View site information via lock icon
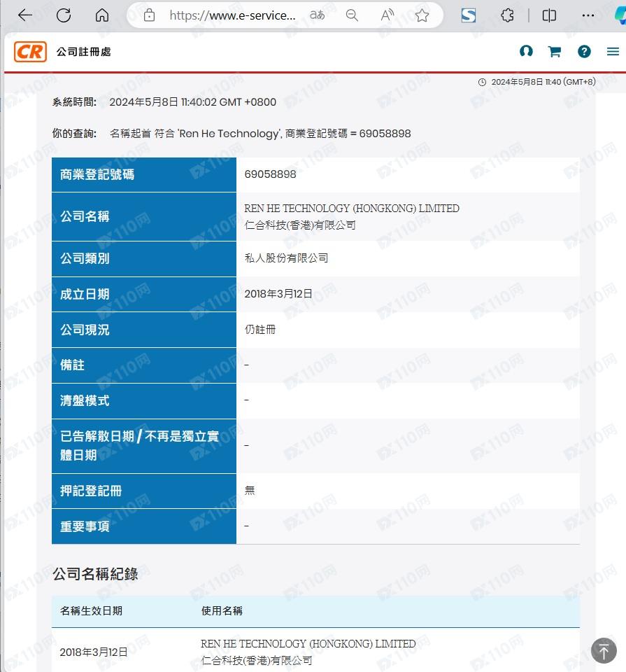This screenshot has height=672, width=626. coord(149,15)
